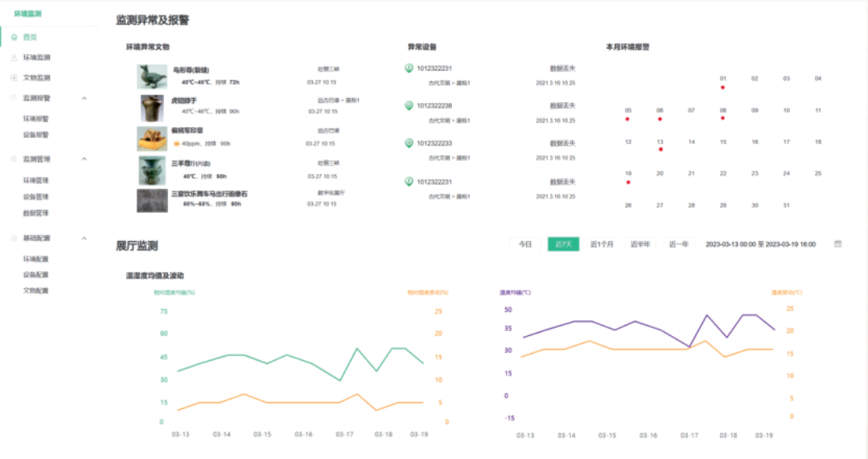This screenshot has height=459, width=868.
Task: Click the 偏将军印章 artifact name
Action: (187, 131)
